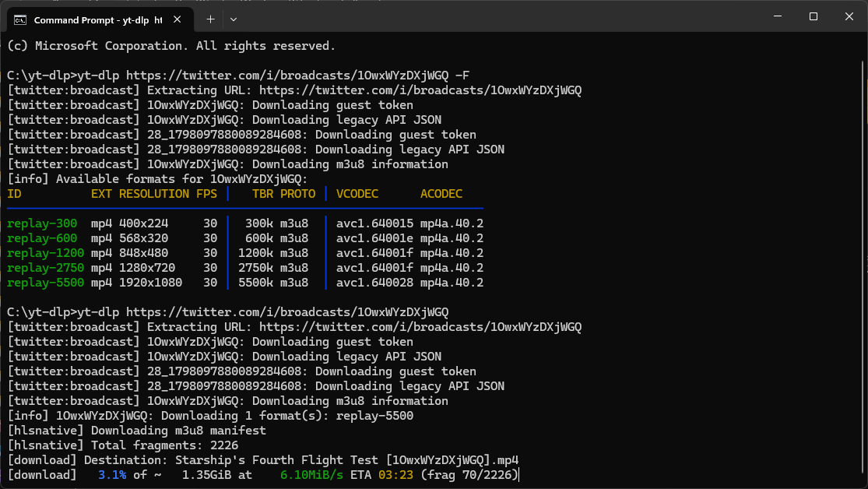Click the 1920x1080 resolution value
The width and height of the screenshot is (868, 489).
pyautogui.click(x=150, y=283)
